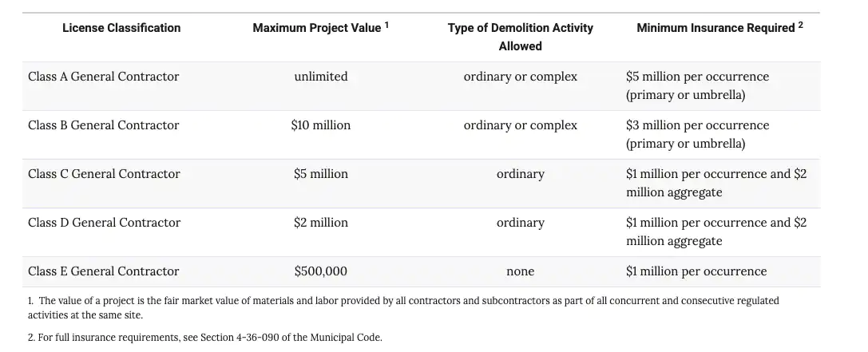Click the Minimum Insurance Required column header

coord(715,28)
